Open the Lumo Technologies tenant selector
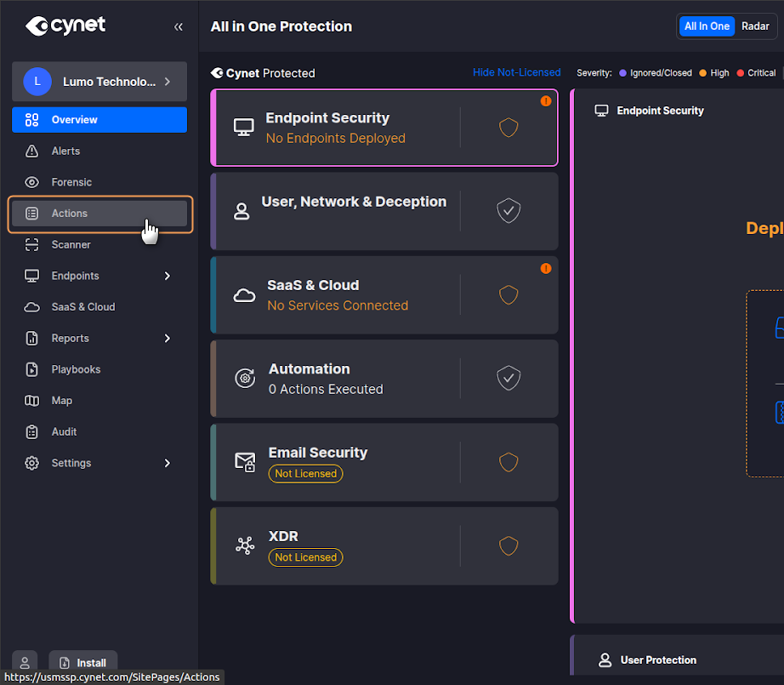This screenshot has width=784, height=685. click(x=99, y=82)
